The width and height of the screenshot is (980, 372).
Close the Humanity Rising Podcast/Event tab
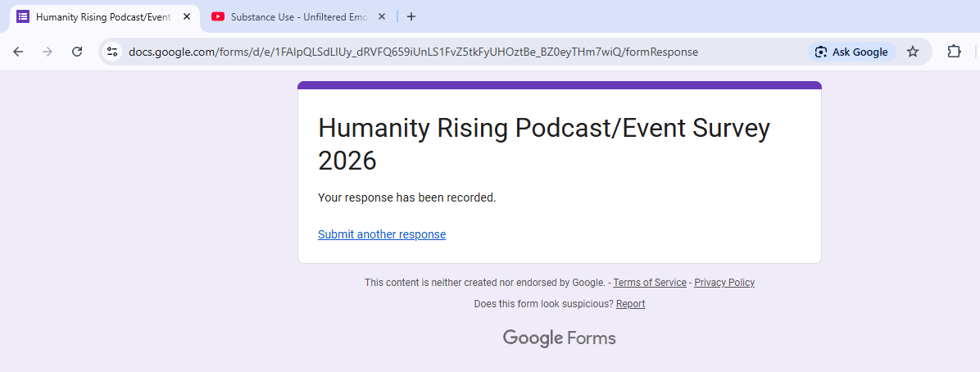pos(187,16)
